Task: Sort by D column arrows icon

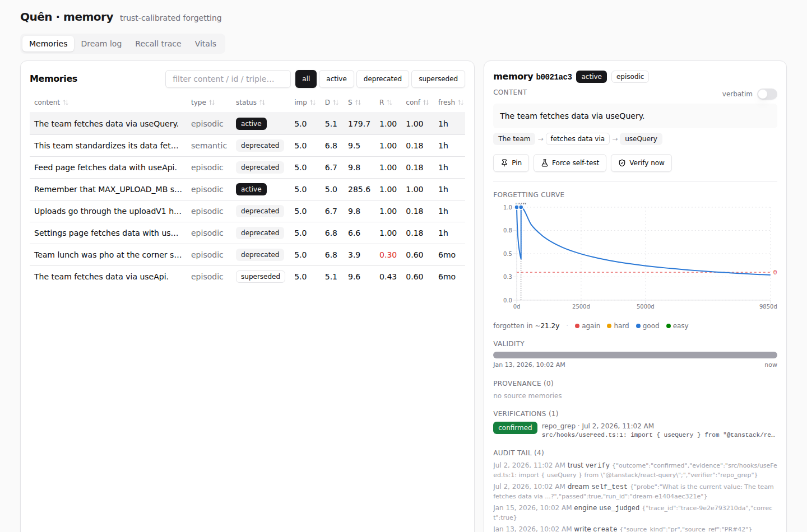Action: [x=336, y=102]
